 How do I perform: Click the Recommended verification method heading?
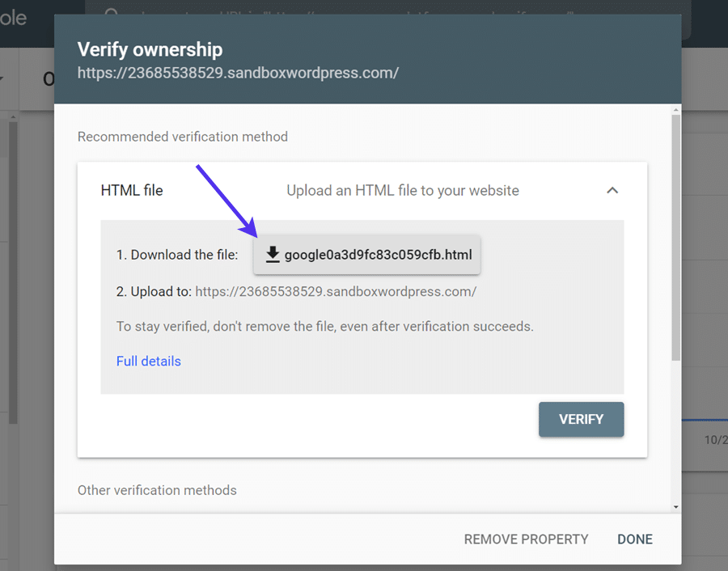tap(182, 136)
